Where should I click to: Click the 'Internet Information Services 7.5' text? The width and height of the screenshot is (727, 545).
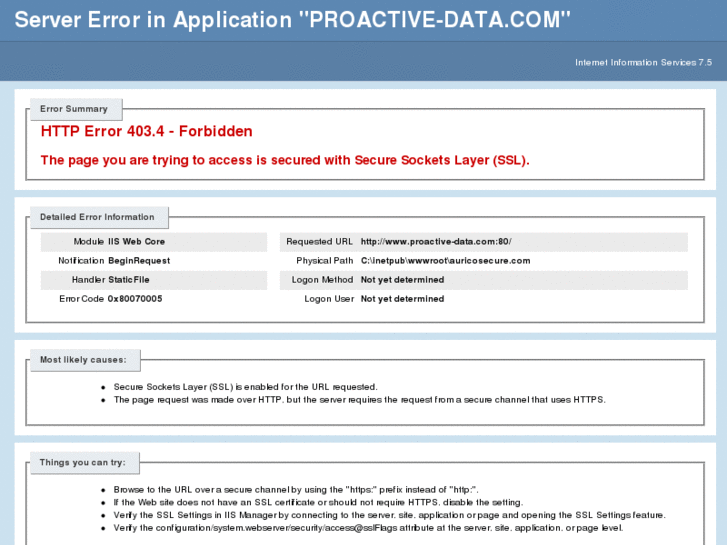tap(643, 63)
